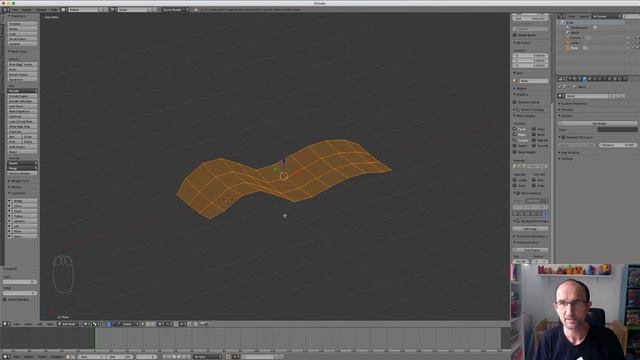
Task: Collapse the LoopTools panel
Action: (x=18, y=193)
